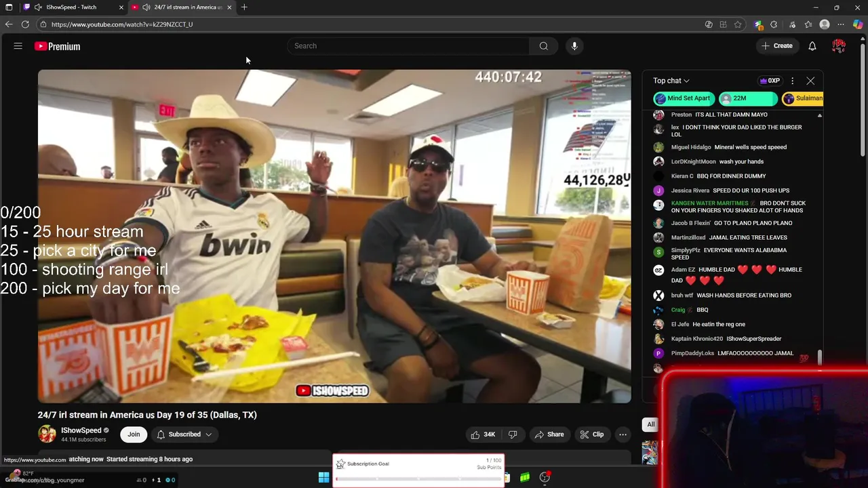
Task: Dislike the video with thumbs down
Action: point(513,434)
